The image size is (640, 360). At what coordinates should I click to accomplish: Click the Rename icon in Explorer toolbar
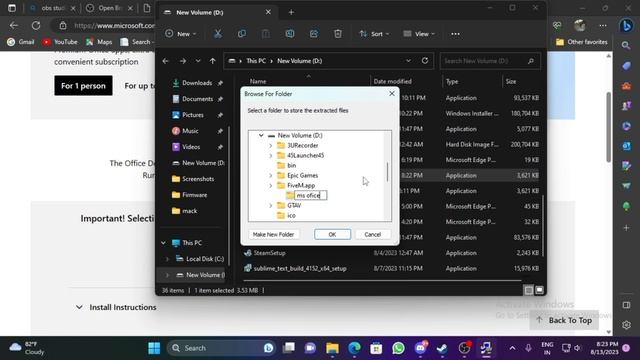click(290, 34)
